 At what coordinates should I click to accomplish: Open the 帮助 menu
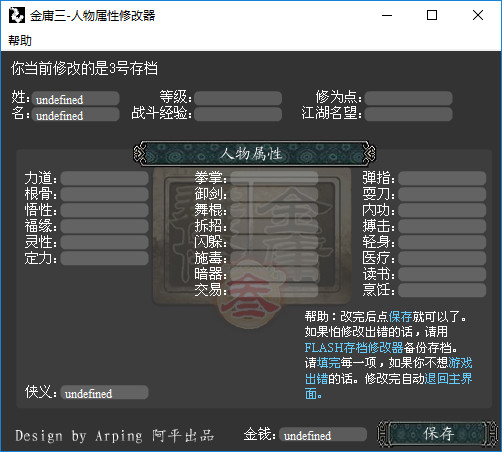(x=20, y=40)
